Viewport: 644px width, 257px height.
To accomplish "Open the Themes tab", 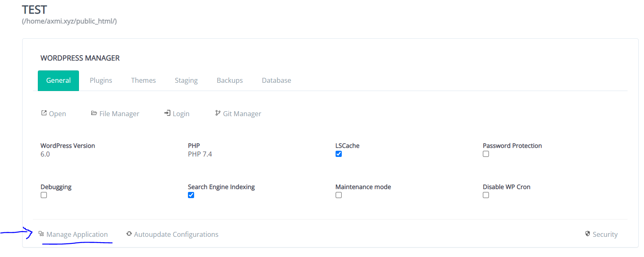I will click(143, 80).
